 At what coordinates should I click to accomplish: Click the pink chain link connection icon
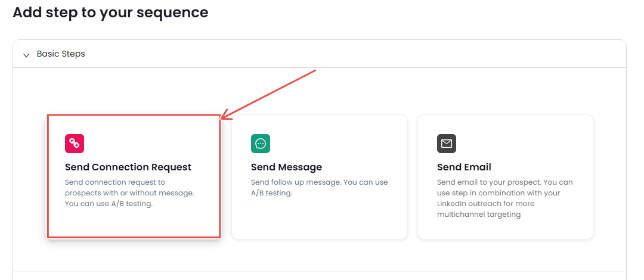click(x=75, y=144)
